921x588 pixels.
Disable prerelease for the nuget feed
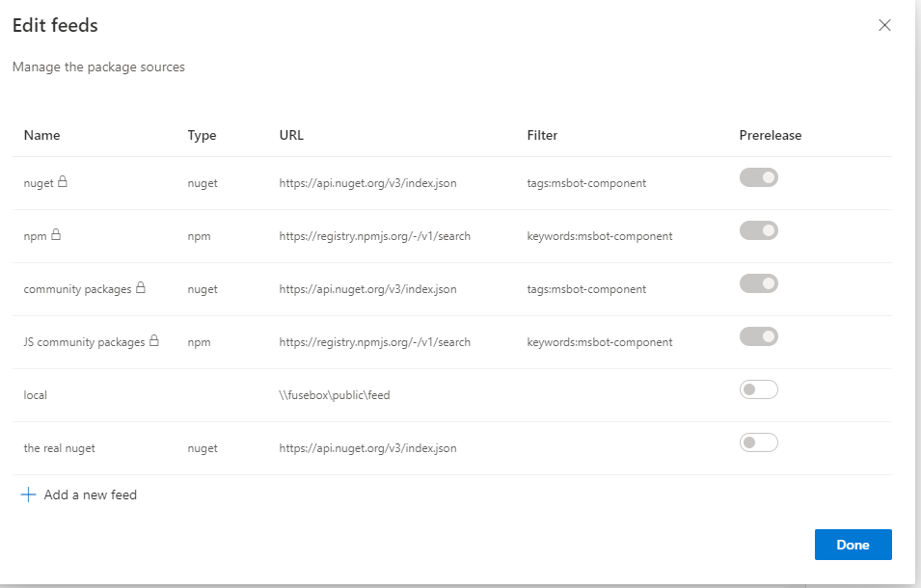[758, 177]
